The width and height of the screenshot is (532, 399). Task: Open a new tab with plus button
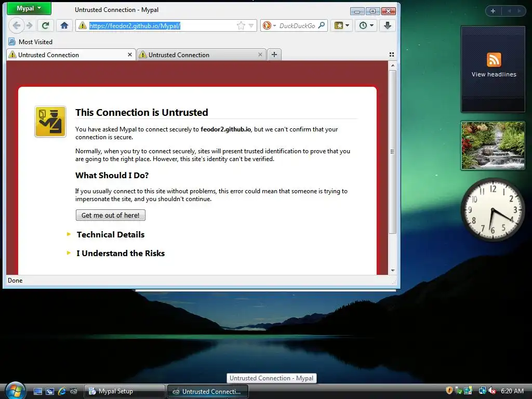coord(274,55)
